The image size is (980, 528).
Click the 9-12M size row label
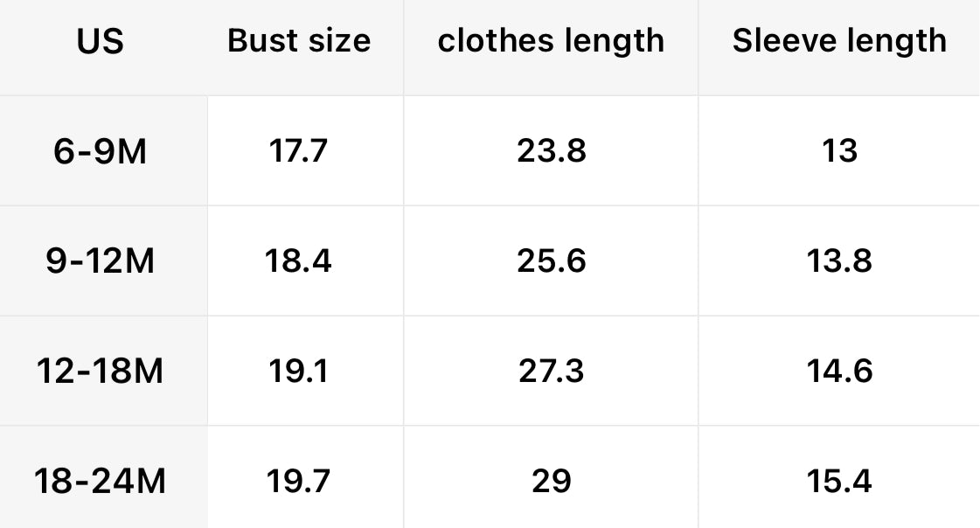101,261
